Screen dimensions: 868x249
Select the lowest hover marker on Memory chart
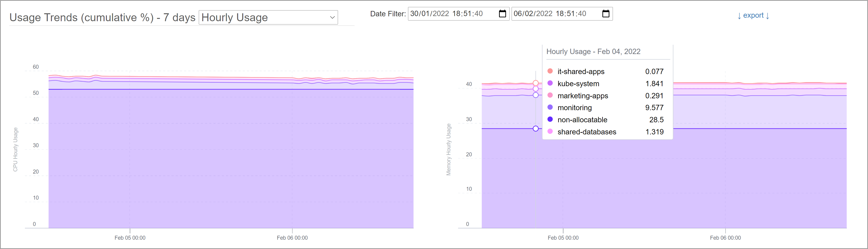click(x=535, y=129)
